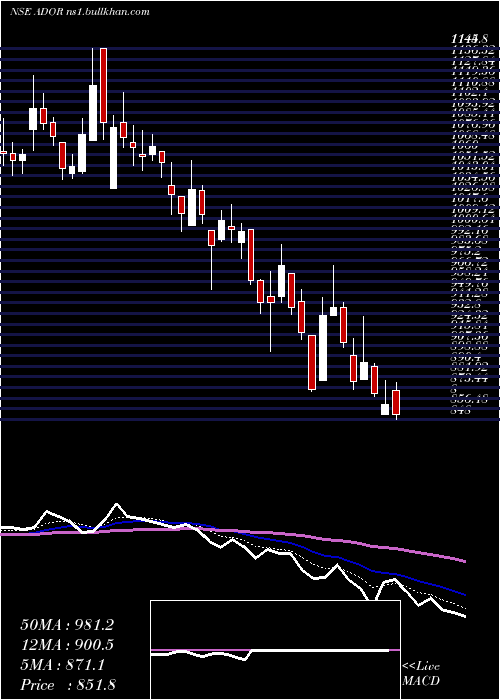Click the '<<Live MACD' label
This screenshot has width=500, height=700.
[421, 674]
